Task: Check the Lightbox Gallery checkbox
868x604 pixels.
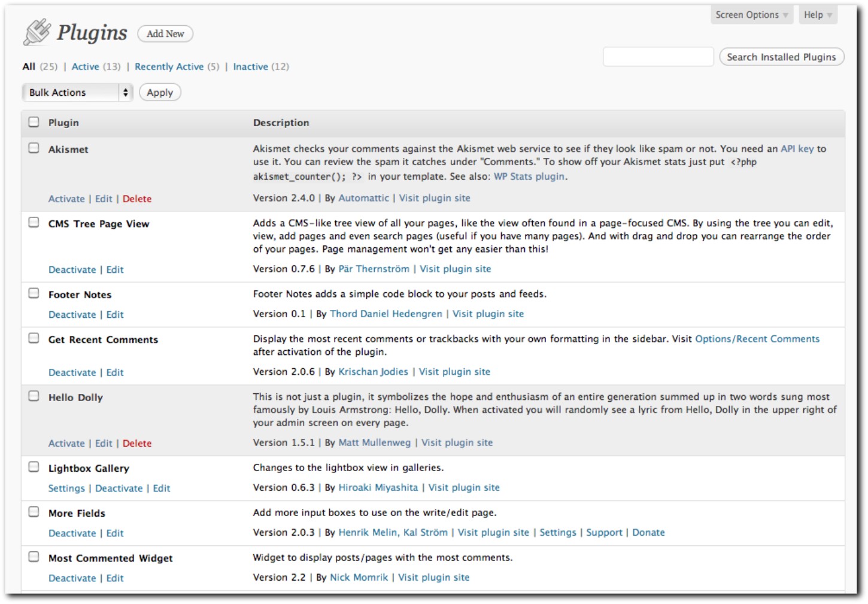Action: click(x=34, y=467)
